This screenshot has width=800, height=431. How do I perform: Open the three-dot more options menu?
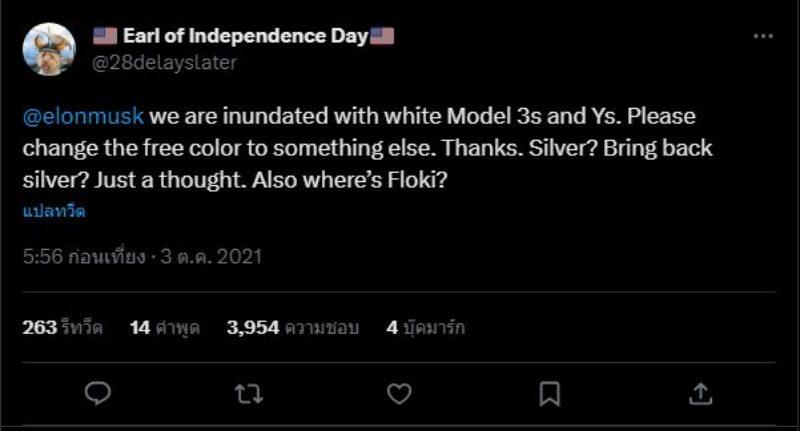[x=763, y=37]
